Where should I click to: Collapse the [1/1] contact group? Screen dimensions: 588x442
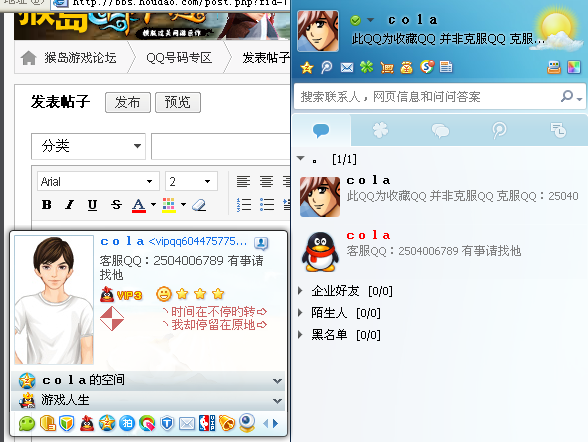click(301, 159)
